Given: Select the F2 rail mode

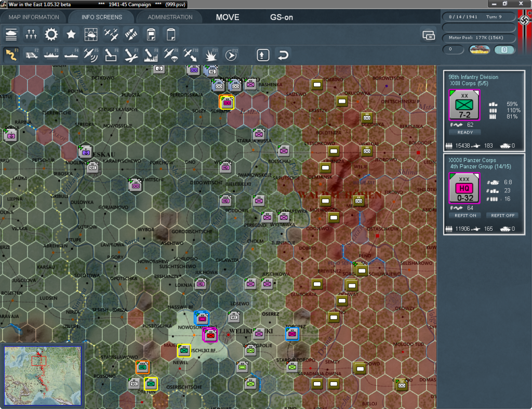Looking at the screenshot, I should tap(31, 55).
